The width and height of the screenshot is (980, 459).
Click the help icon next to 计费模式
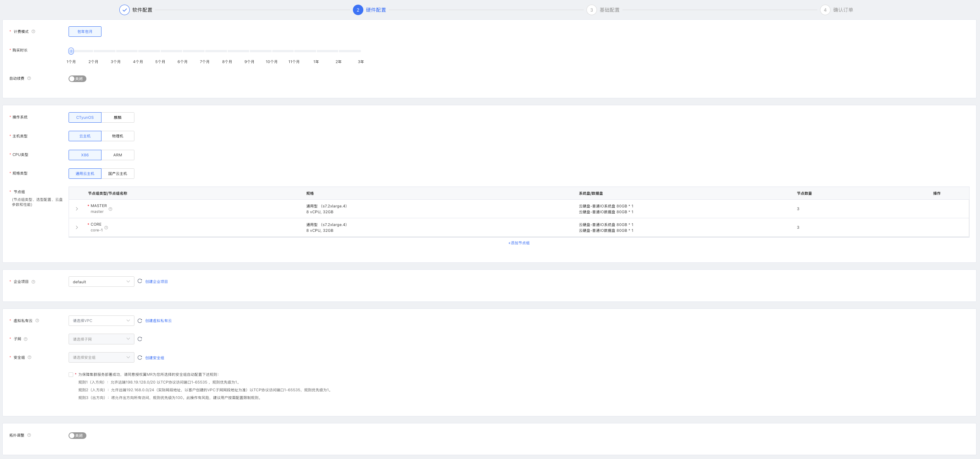[x=33, y=32]
